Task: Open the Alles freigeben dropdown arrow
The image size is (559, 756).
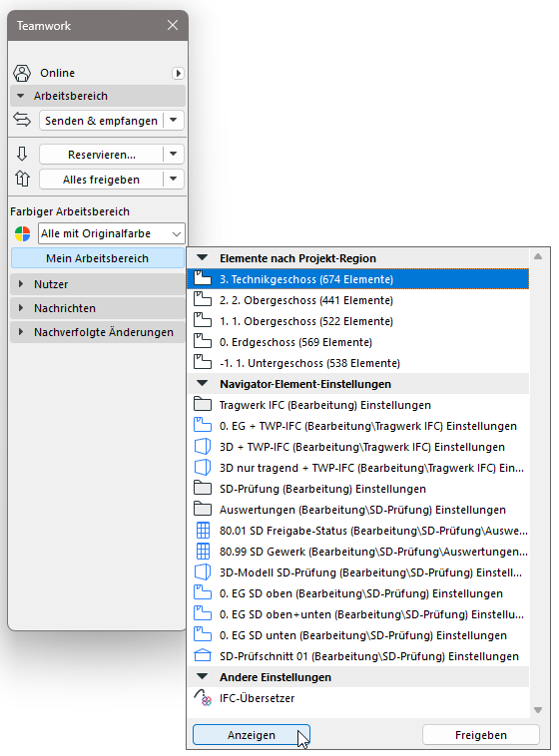Action: (174, 180)
